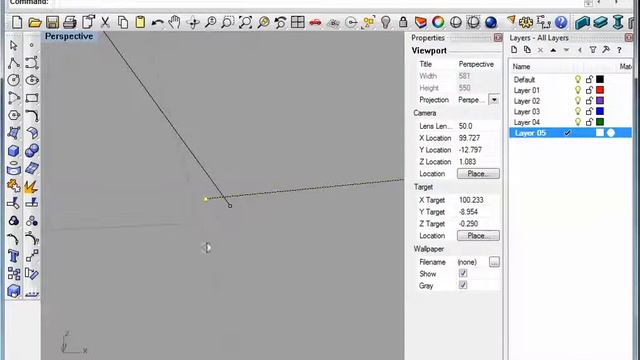The width and height of the screenshot is (640, 360).
Task: Toggle lock icon of Layer 04
Action: pyautogui.click(x=589, y=122)
